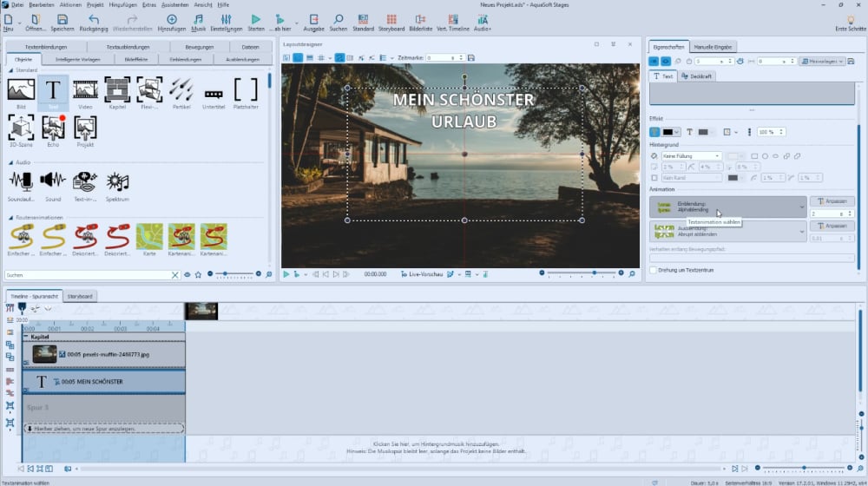Collapse the Kapitel track in timeline

click(26, 337)
